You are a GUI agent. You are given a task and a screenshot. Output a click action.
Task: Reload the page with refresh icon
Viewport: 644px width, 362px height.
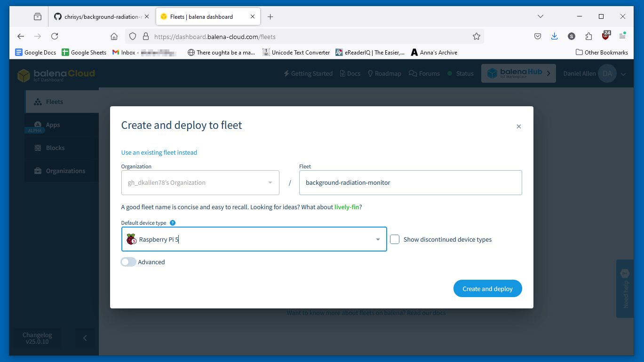tap(55, 36)
